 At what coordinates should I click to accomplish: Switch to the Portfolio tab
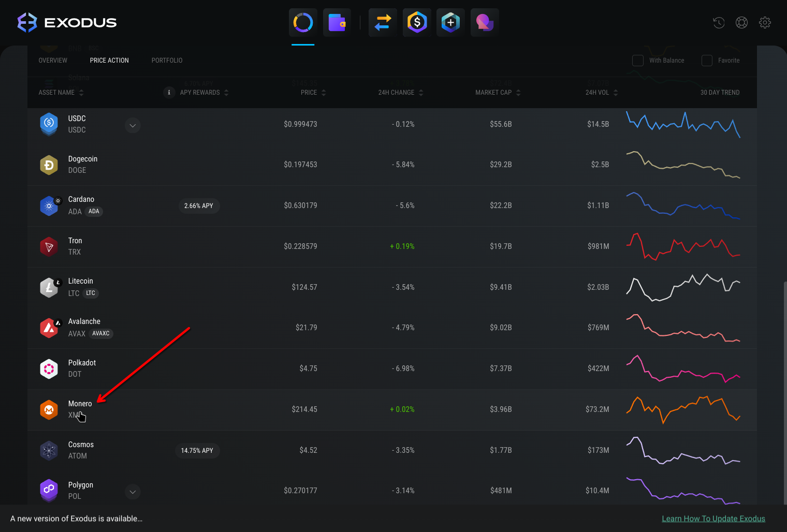click(167, 61)
